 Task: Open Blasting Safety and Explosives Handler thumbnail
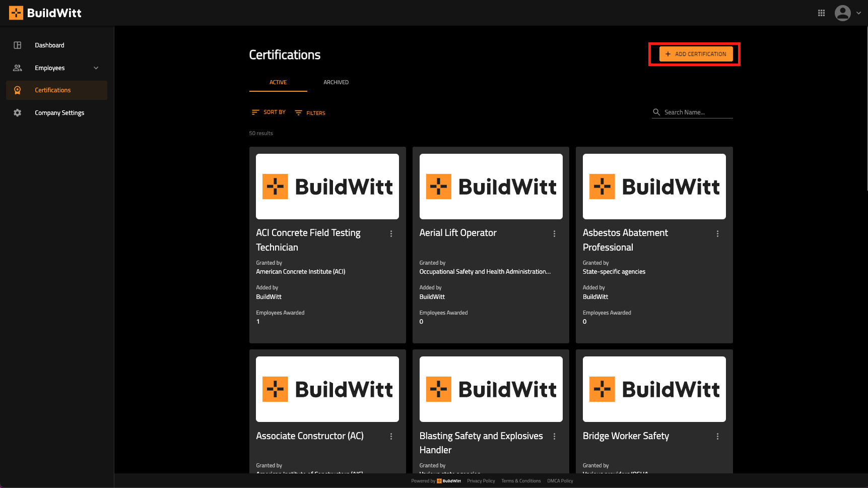point(491,389)
